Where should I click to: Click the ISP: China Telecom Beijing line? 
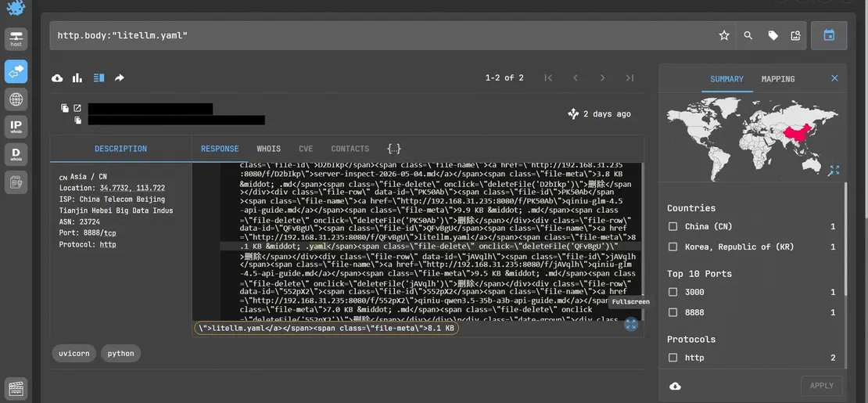tap(112, 199)
